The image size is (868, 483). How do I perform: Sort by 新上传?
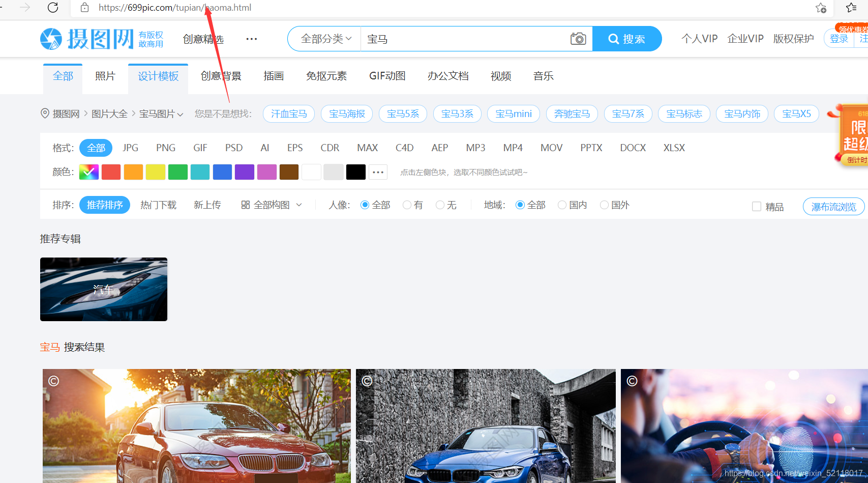tap(207, 205)
